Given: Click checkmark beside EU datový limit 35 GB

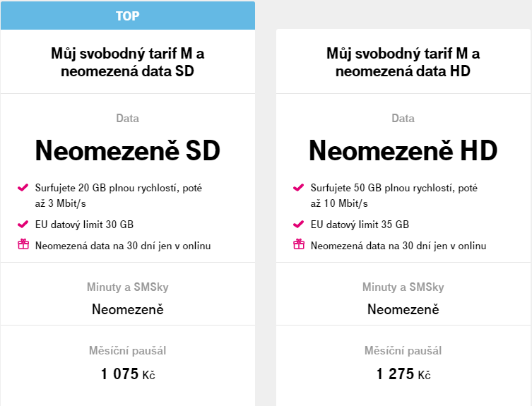Looking at the screenshot, I should (x=298, y=225).
